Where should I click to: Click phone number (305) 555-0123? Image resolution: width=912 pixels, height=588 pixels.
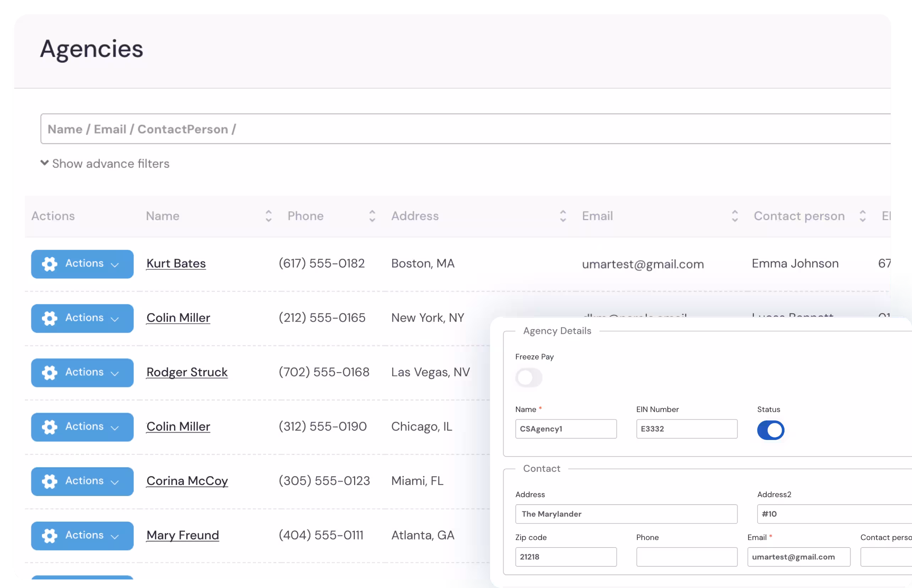(324, 481)
